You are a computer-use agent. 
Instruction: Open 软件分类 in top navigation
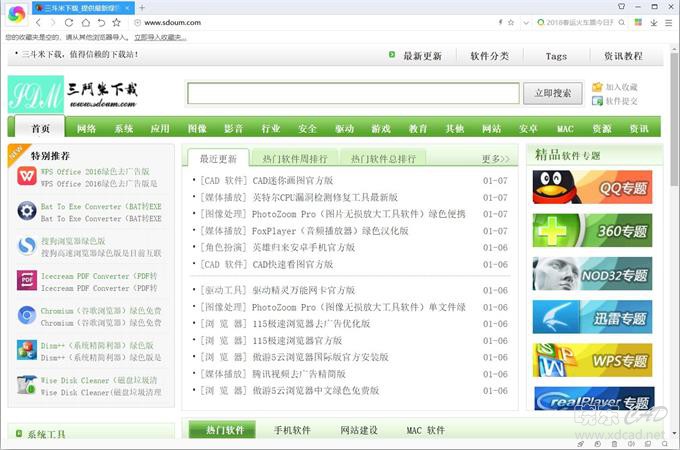coord(490,56)
